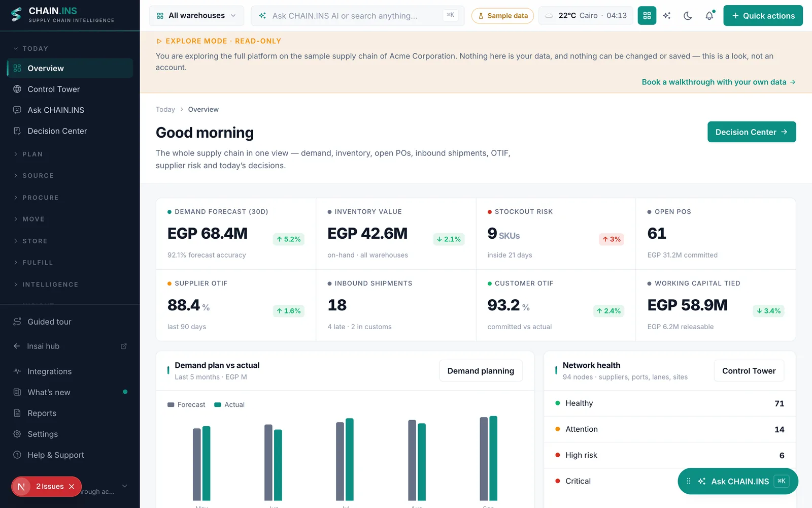812x508 pixels.
Task: Expand the FULFILL sidebar section
Action: pyautogui.click(x=33, y=263)
